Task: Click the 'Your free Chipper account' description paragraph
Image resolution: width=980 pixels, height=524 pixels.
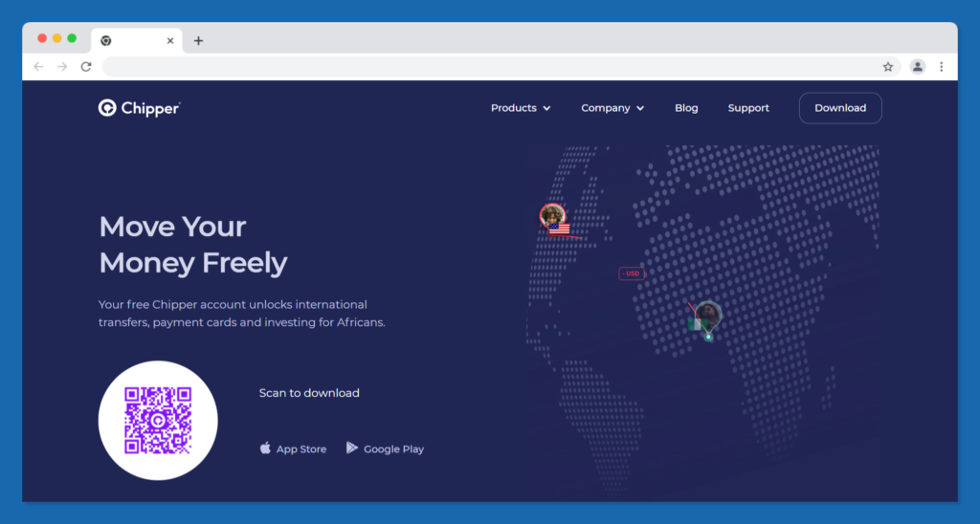Action: (x=242, y=314)
